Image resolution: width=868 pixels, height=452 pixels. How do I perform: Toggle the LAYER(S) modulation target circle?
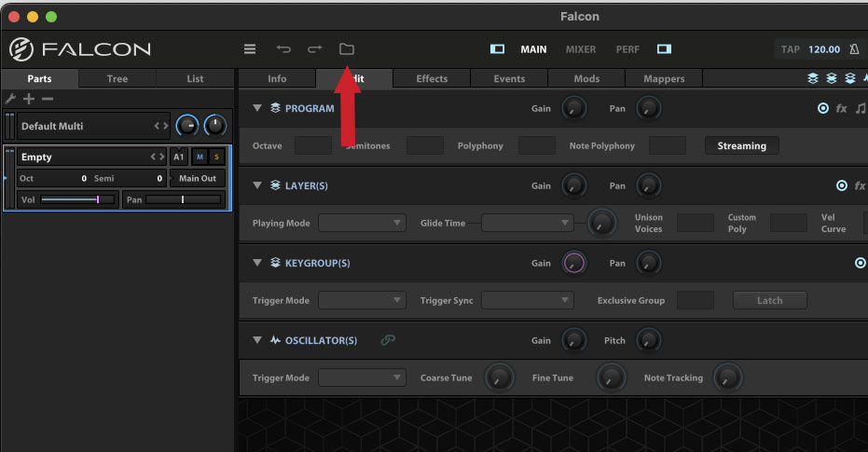pos(841,185)
